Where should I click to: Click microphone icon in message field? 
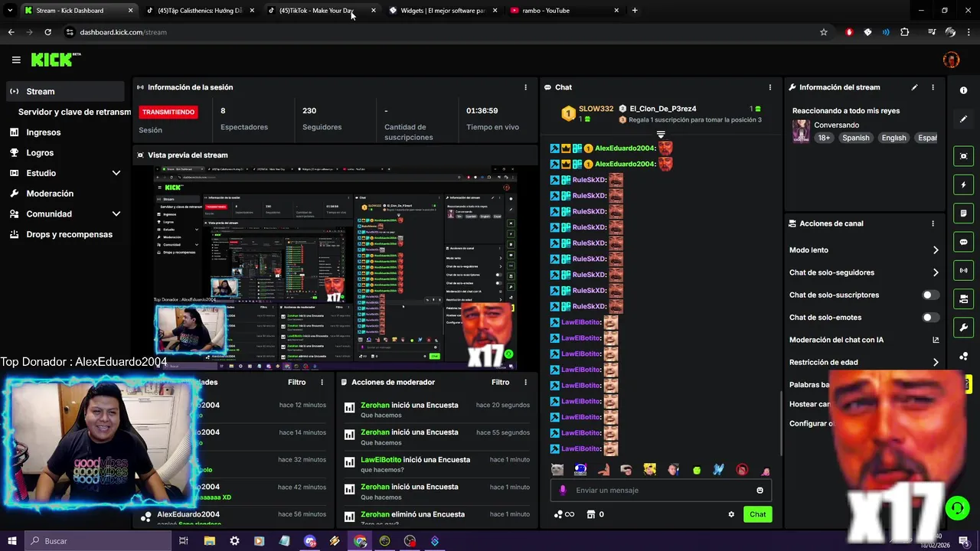pos(563,491)
